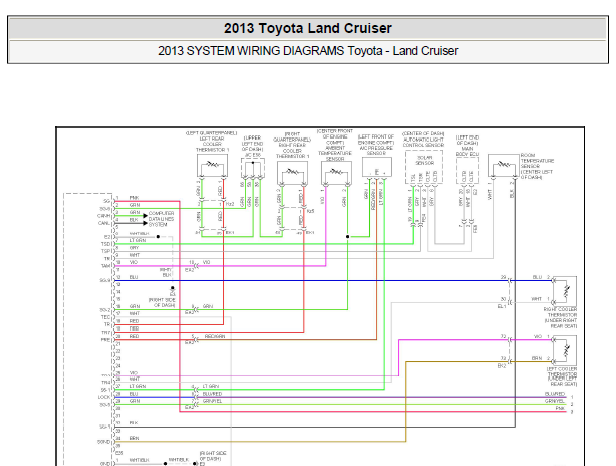
Task: Click the 'TSD' pin label
Action: point(106,244)
